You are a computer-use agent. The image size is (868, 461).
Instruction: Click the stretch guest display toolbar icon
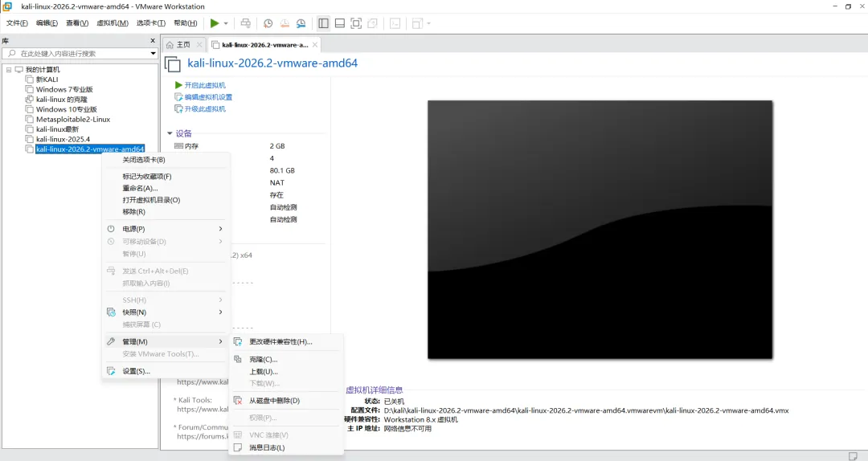tap(417, 23)
